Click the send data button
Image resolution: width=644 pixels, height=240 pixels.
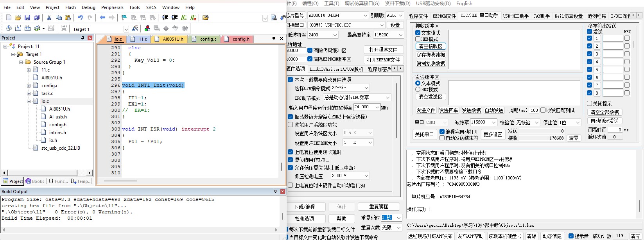471,110
